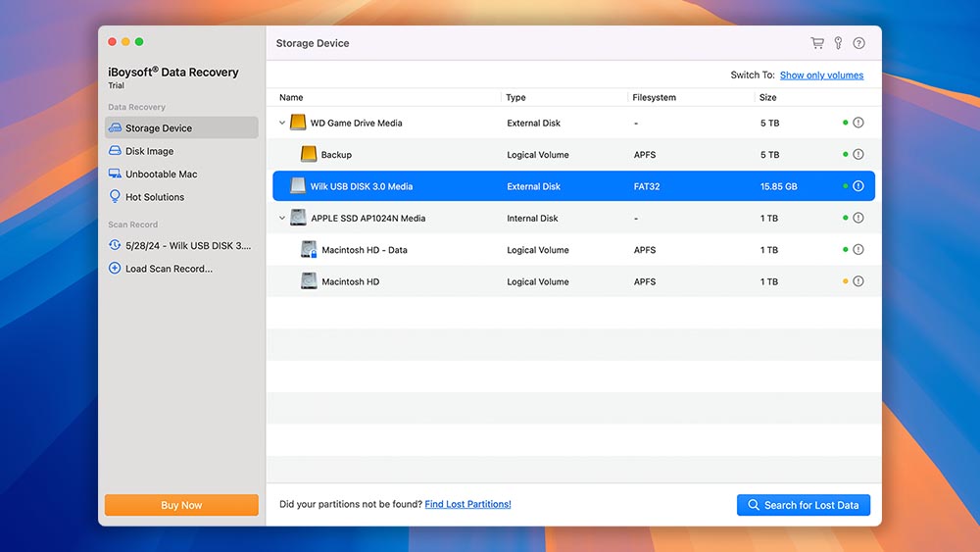Click the APPLE SSD disk icon
This screenshot has width=980, height=552.
pos(298,218)
